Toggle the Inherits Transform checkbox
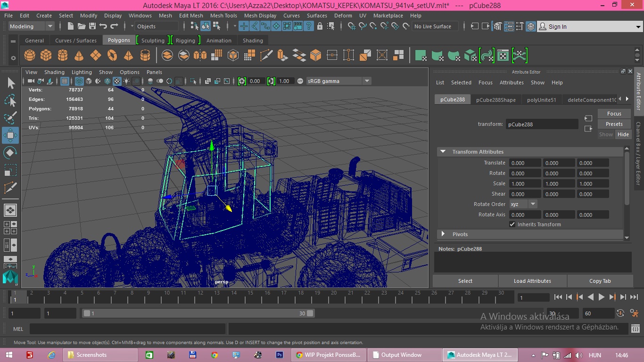This screenshot has height=362, width=644. 512,224
